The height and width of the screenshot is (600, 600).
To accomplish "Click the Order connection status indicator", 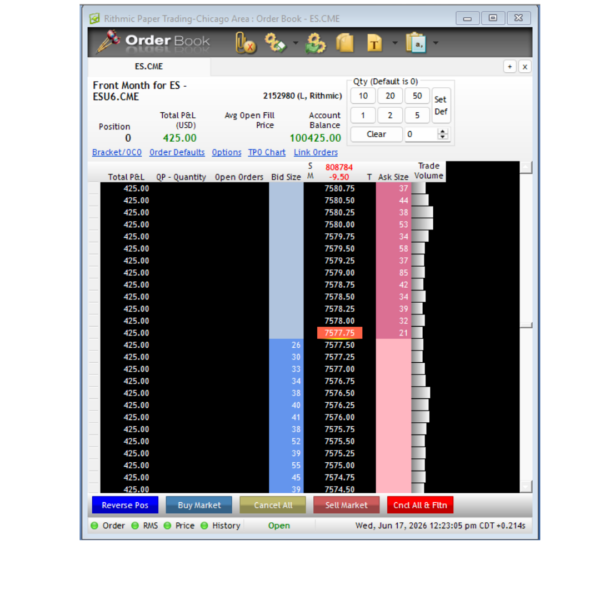I will pos(95,525).
